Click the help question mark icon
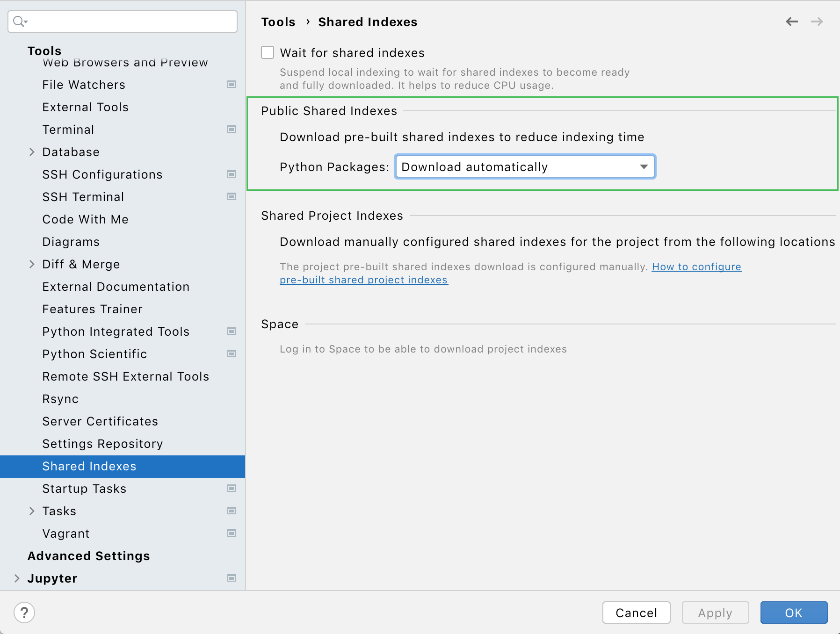Screen dimensions: 840x634 click(25, 612)
